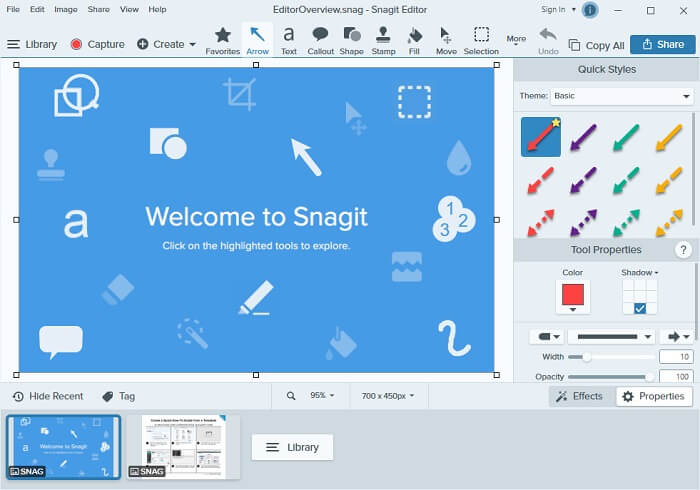This screenshot has height=490, width=700.
Task: Click the Undo arrow icon
Action: click(548, 35)
